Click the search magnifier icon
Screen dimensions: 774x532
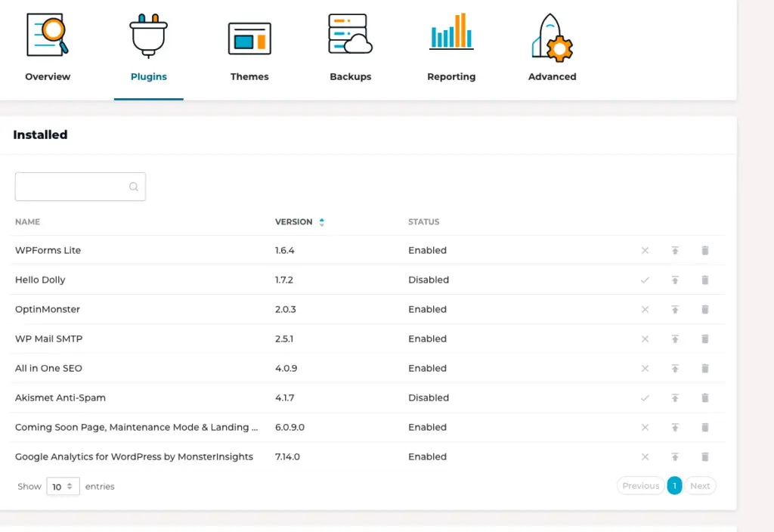click(x=133, y=187)
